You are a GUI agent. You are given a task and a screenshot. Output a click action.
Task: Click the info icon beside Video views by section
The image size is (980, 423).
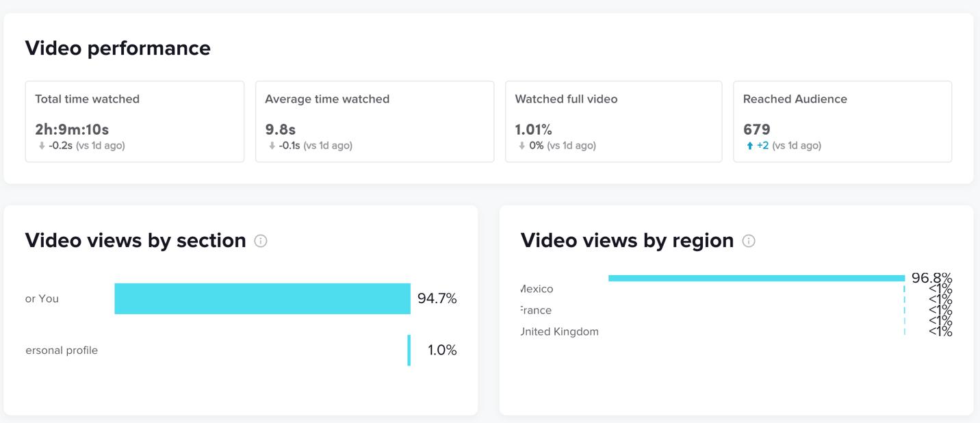click(x=261, y=241)
